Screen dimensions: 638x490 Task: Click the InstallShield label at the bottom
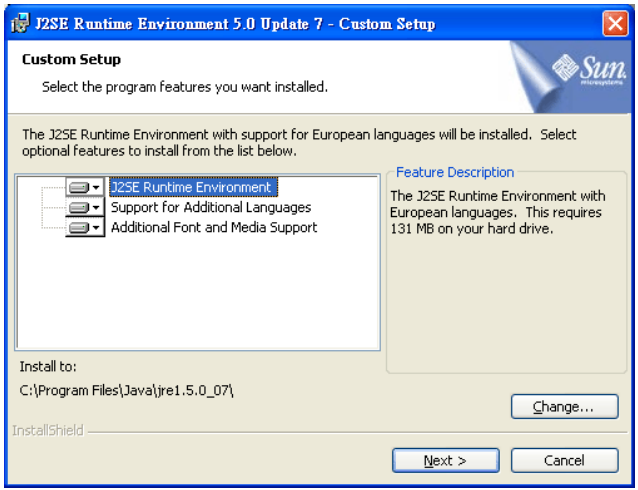click(47, 431)
